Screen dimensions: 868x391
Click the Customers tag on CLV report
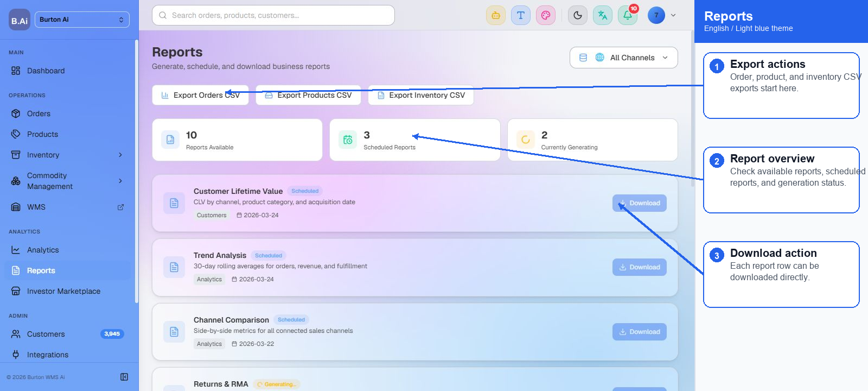212,215
